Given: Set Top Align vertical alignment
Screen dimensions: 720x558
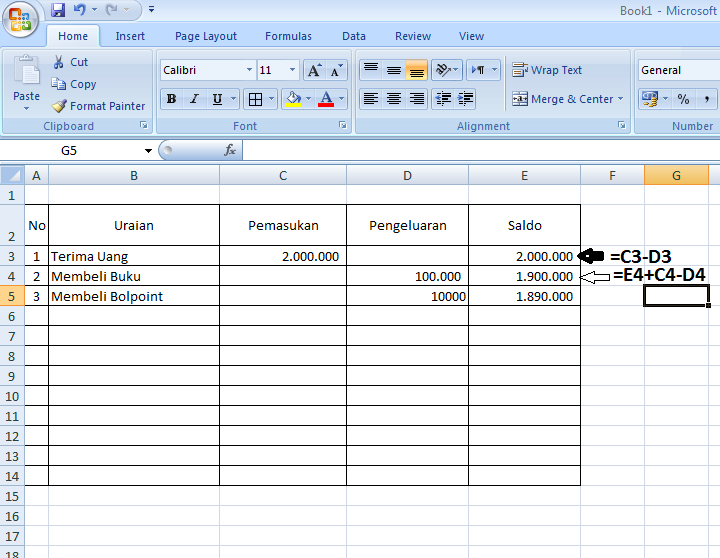Looking at the screenshot, I should pyautogui.click(x=371, y=70).
